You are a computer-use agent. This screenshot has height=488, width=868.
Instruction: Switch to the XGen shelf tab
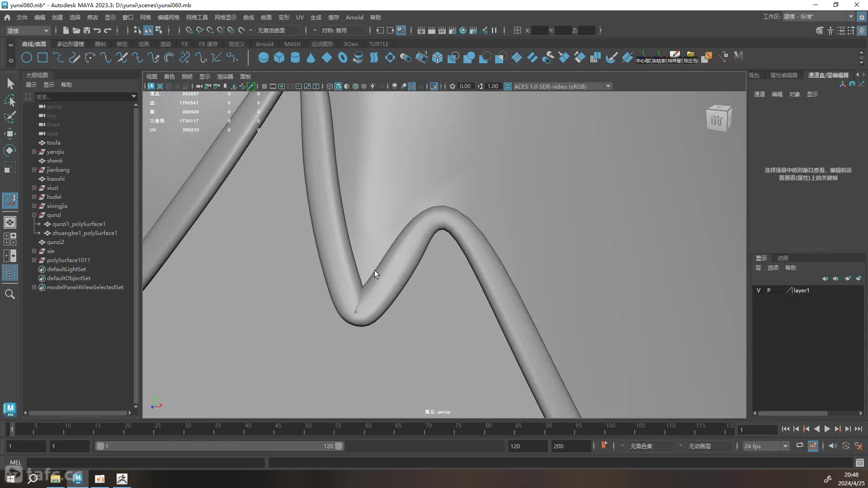coord(351,44)
